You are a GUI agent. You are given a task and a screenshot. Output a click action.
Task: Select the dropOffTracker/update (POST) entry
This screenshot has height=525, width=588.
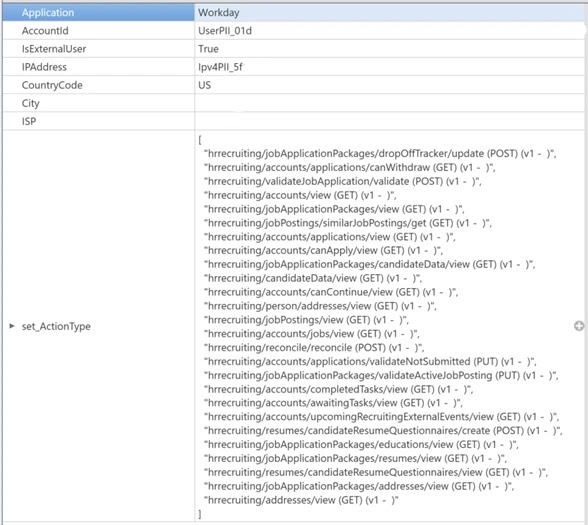(x=380, y=154)
